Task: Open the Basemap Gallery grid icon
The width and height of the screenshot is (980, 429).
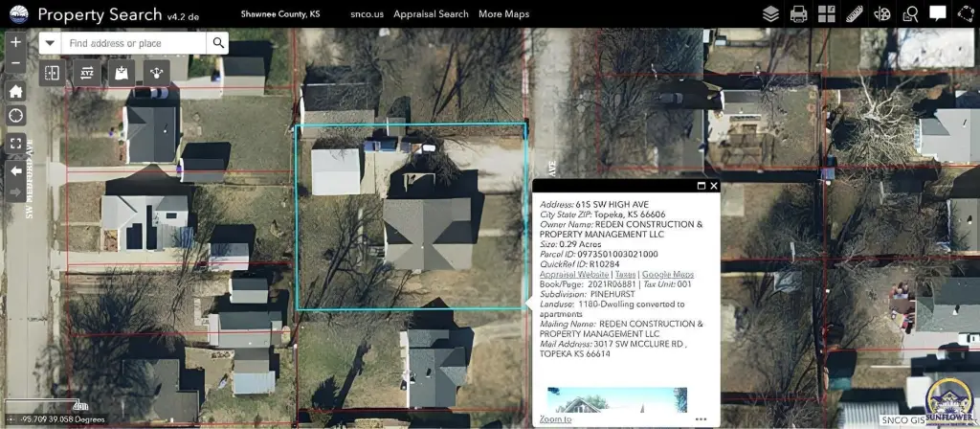Action: click(826, 14)
